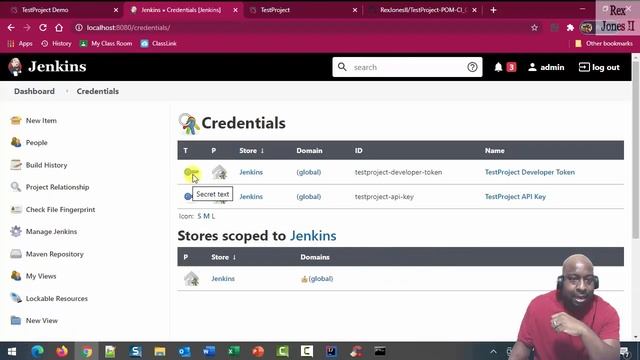Go back with browser back arrow
Image resolution: width=640 pixels, height=360 pixels.
coord(11,27)
